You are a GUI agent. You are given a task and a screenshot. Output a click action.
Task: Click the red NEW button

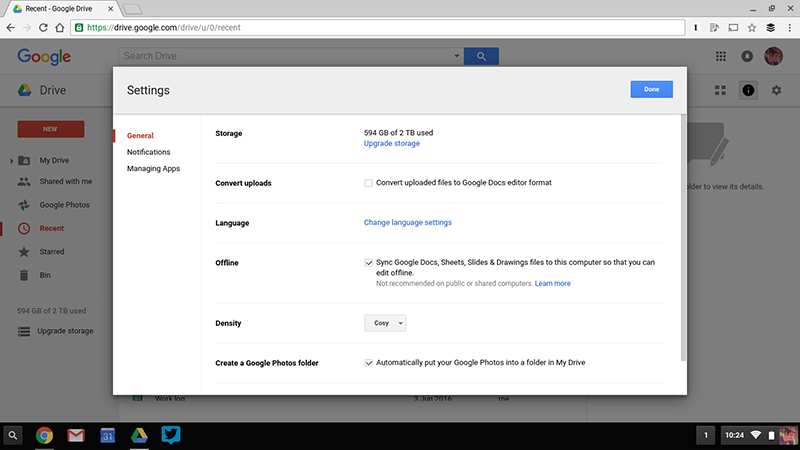51,129
